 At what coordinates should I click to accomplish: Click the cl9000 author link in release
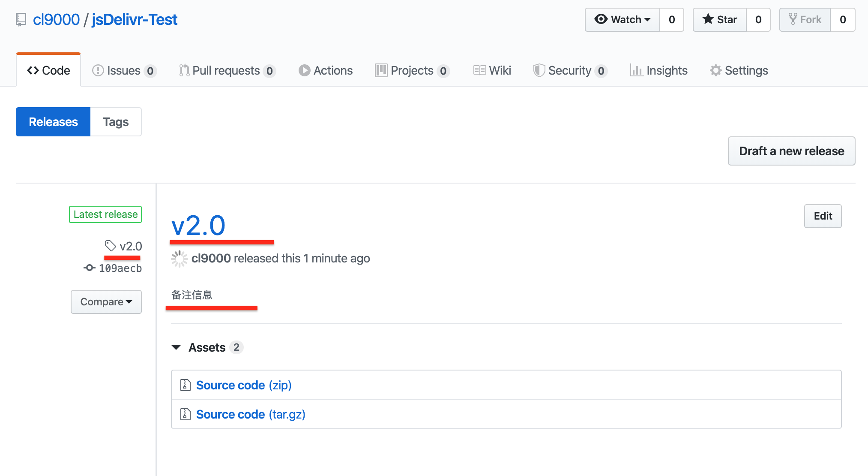point(211,259)
